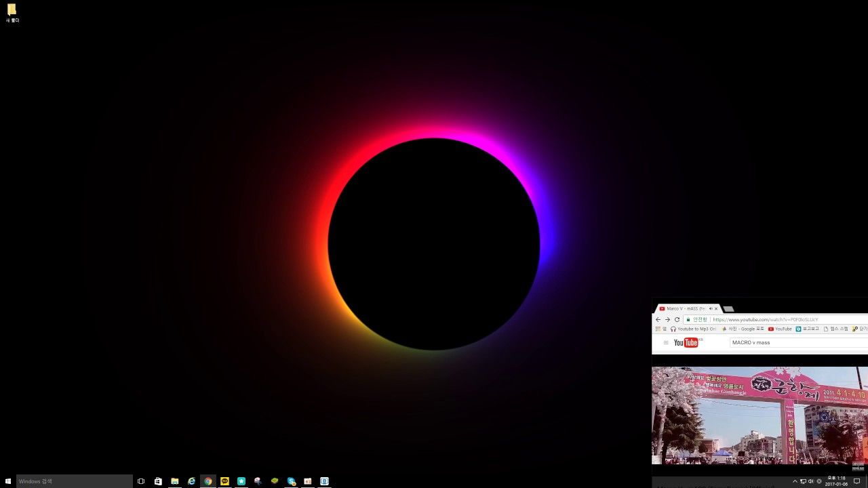Go back to the previous page in Chrome
Viewport: 868px width, 488px height.
point(658,319)
